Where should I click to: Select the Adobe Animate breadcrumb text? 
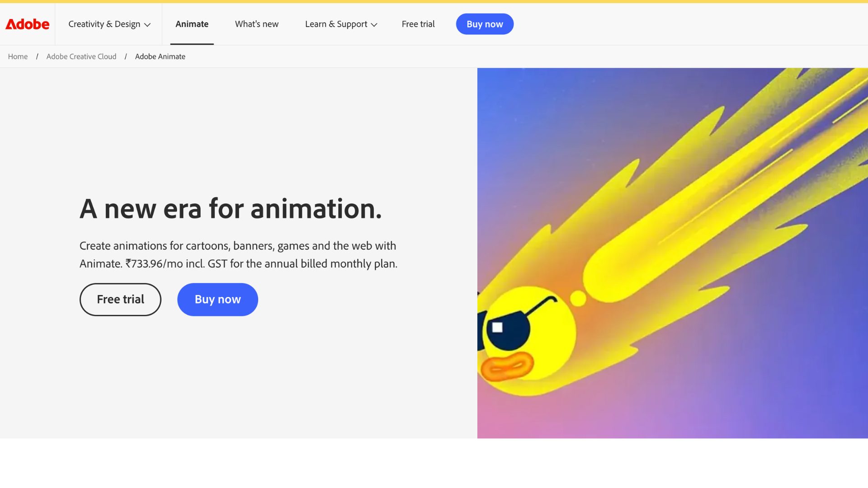click(x=160, y=56)
